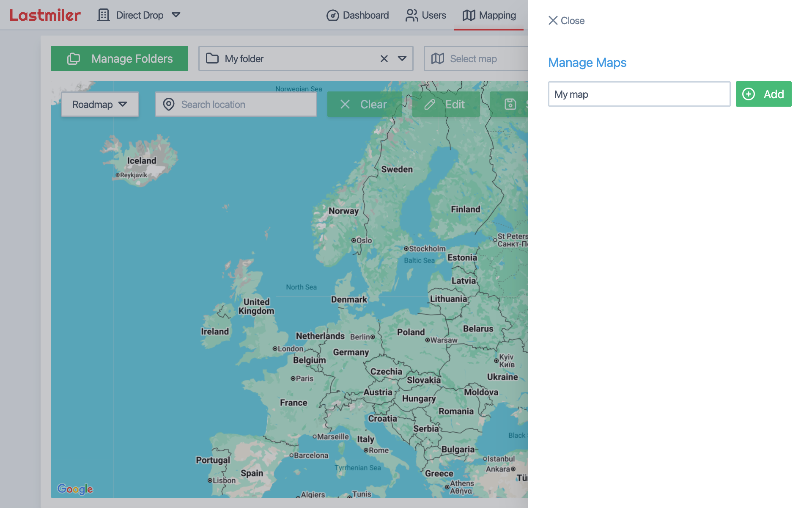Click the Edit button on the map
The image size is (812, 508).
tap(446, 104)
